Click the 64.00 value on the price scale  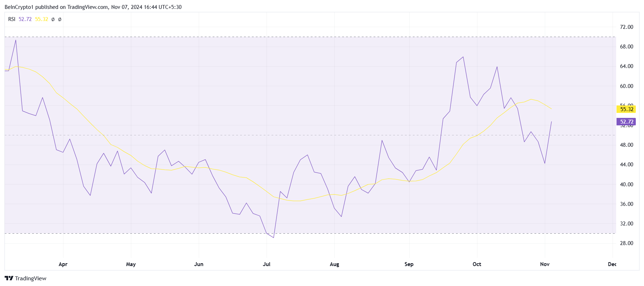point(627,66)
